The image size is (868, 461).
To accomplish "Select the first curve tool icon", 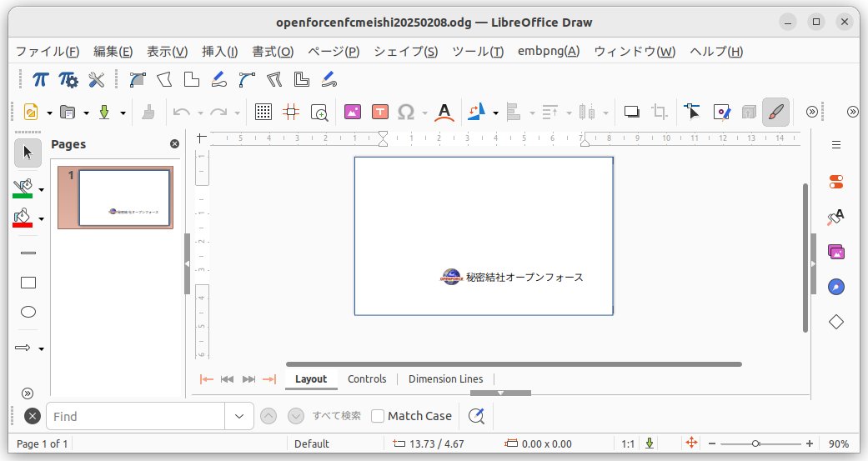I will [x=138, y=80].
